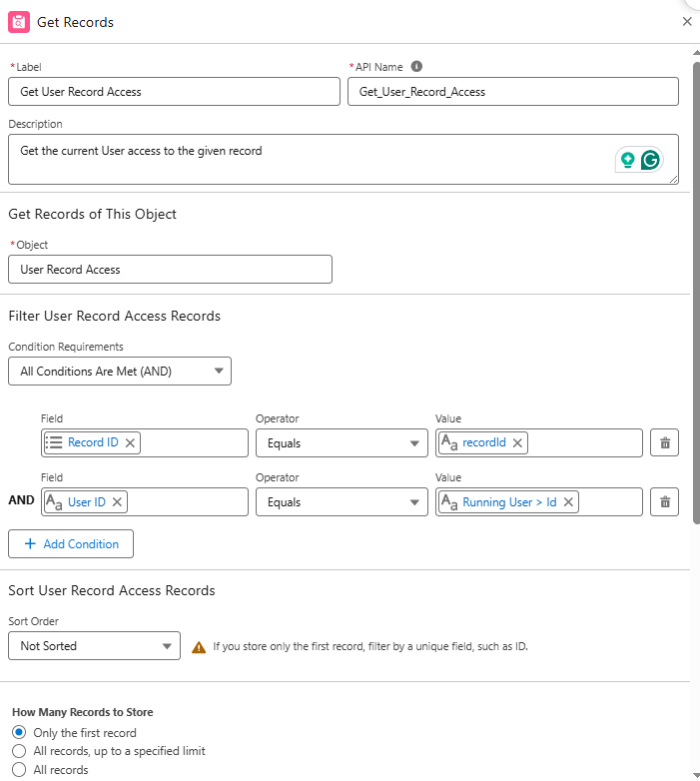Close the Get Records panel

click(x=687, y=21)
